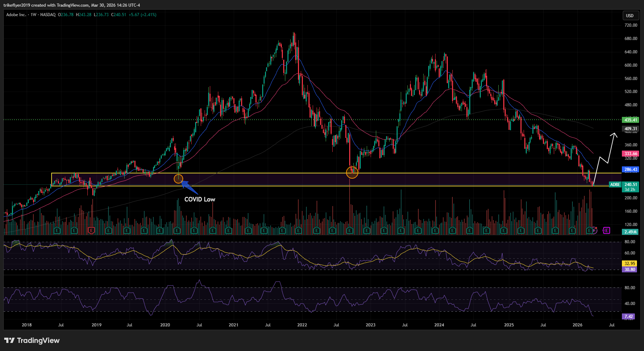Click the 600.00 price scale label
644x351 pixels.
(631, 65)
